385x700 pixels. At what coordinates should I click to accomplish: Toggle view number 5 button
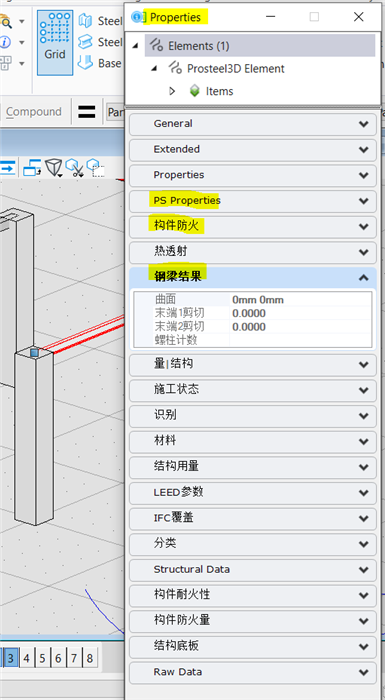(x=42, y=658)
